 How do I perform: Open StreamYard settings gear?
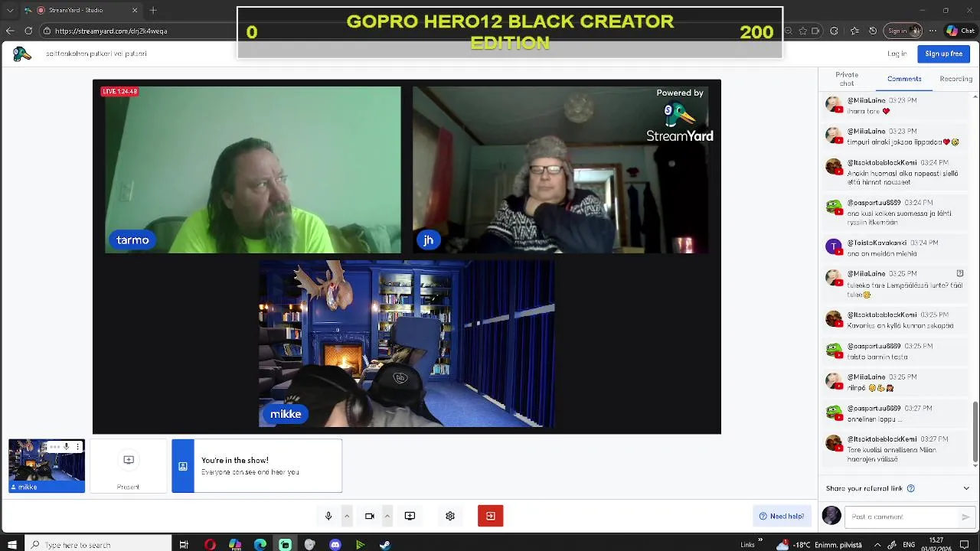coord(450,516)
